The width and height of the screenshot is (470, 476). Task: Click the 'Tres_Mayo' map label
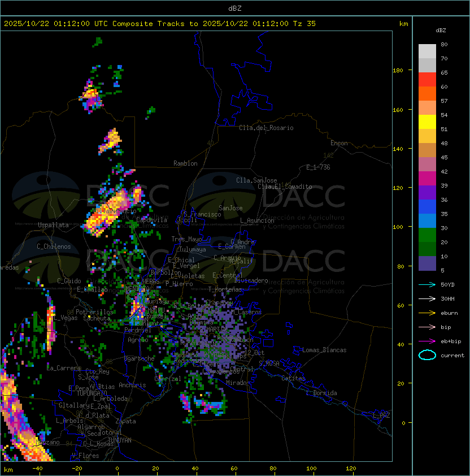point(186,239)
